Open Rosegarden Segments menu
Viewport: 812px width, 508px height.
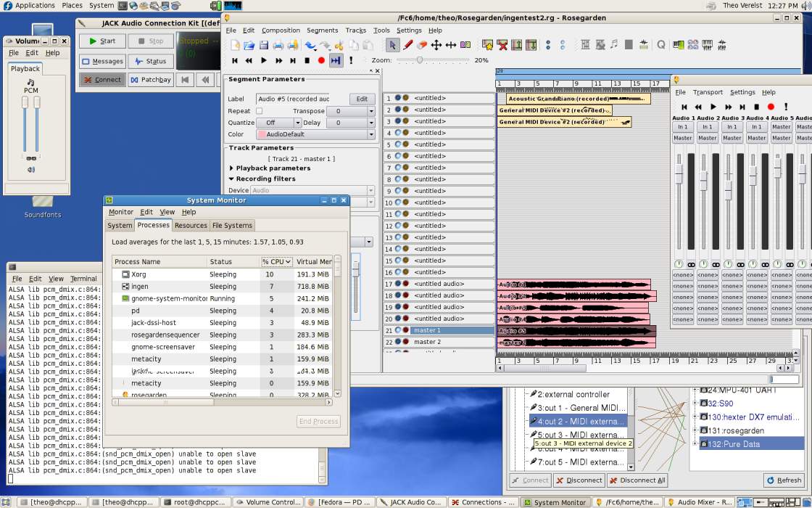(x=322, y=30)
